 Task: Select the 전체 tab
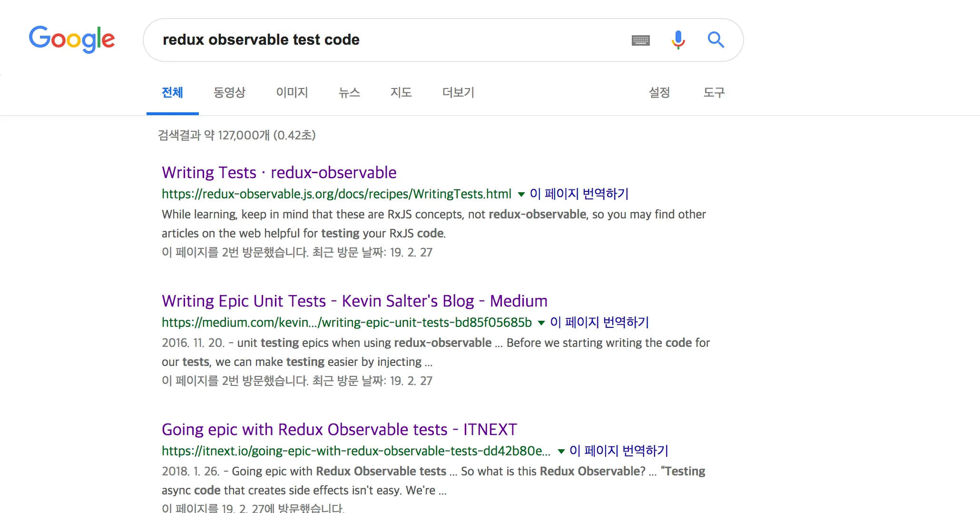pyautogui.click(x=172, y=92)
